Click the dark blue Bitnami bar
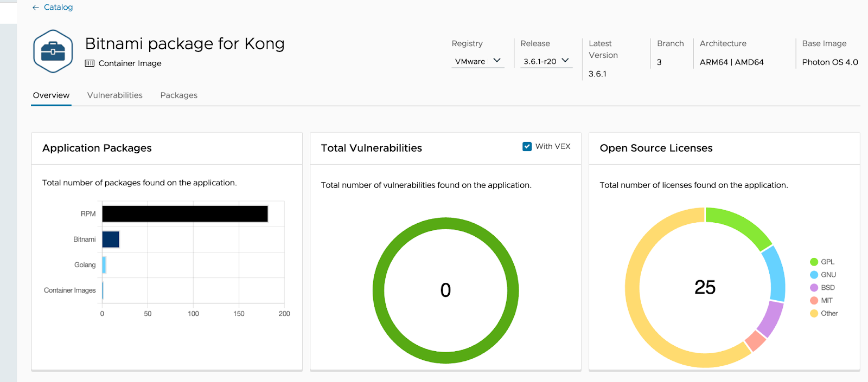868x382 pixels. [x=111, y=239]
